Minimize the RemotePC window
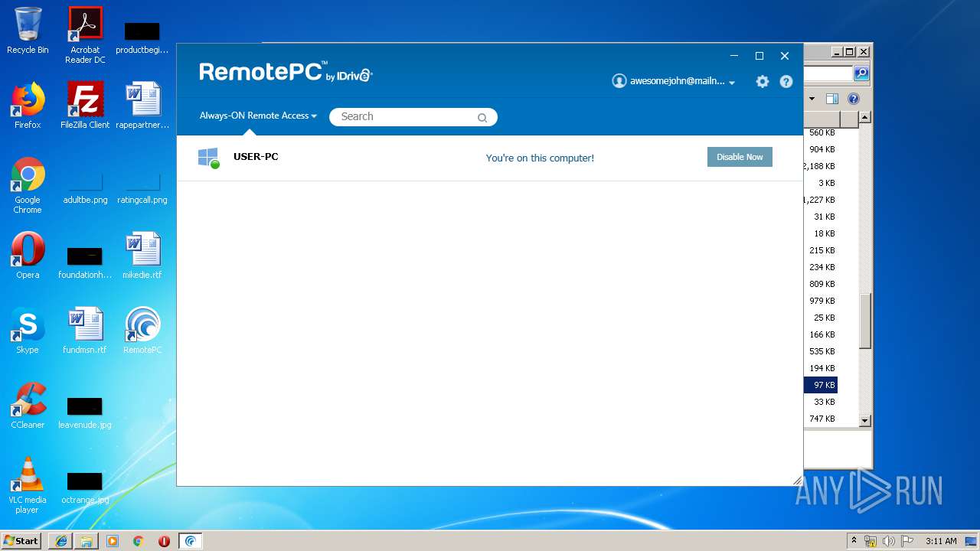The width and height of the screenshot is (980, 551). [x=734, y=56]
